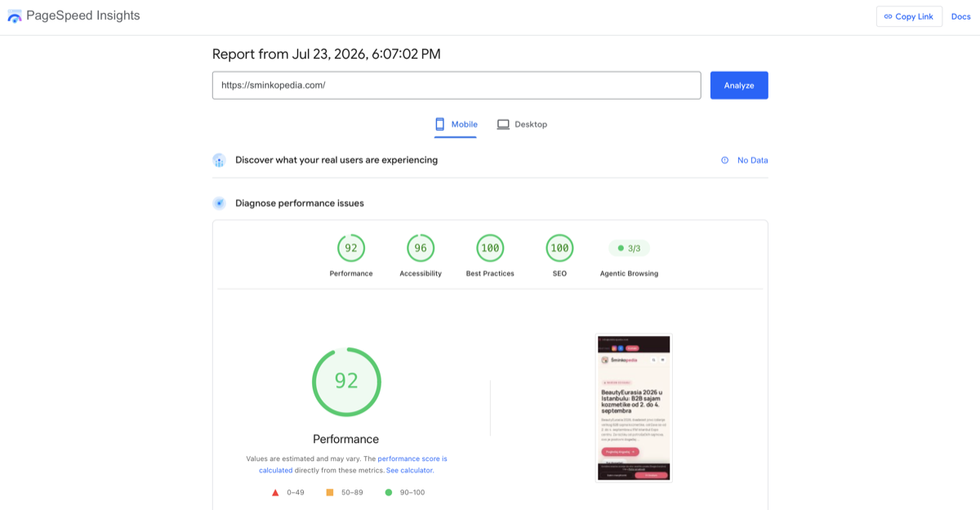Click the mobile page screenshot thumbnail
980x510 pixels.
click(x=634, y=409)
